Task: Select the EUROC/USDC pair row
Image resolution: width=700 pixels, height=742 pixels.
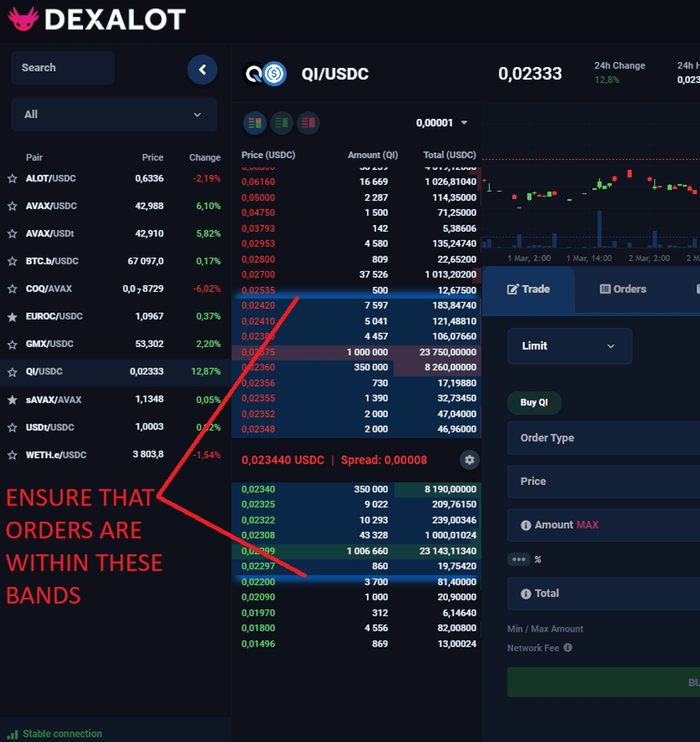Action: tap(115, 316)
